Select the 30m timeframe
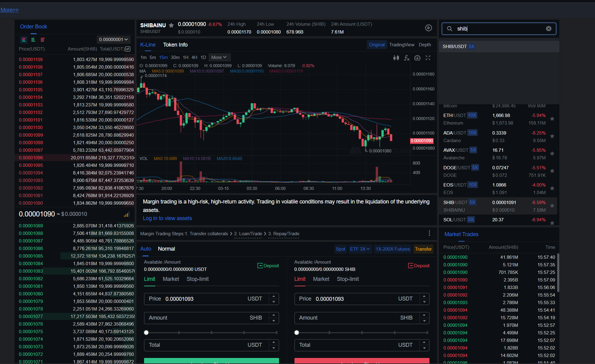Viewport: 595px width, 364px height. tap(175, 57)
